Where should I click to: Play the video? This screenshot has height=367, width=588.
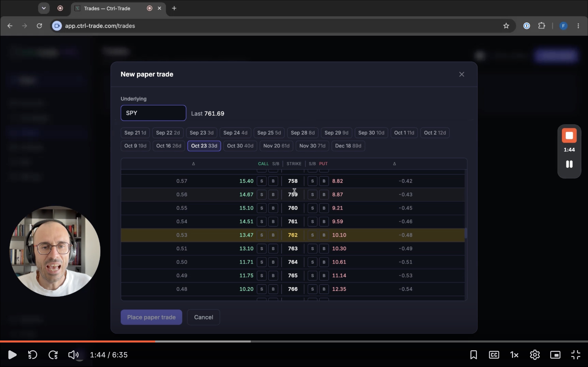coord(12,355)
